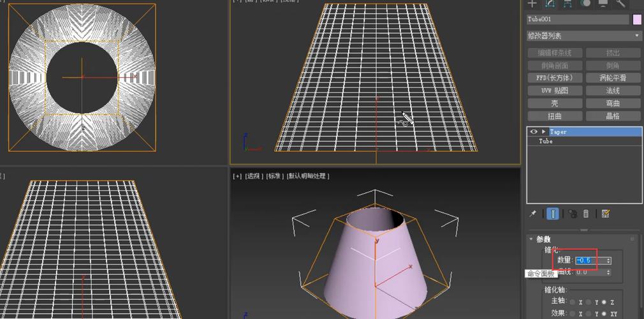Click the pin stack icon

coord(532,214)
